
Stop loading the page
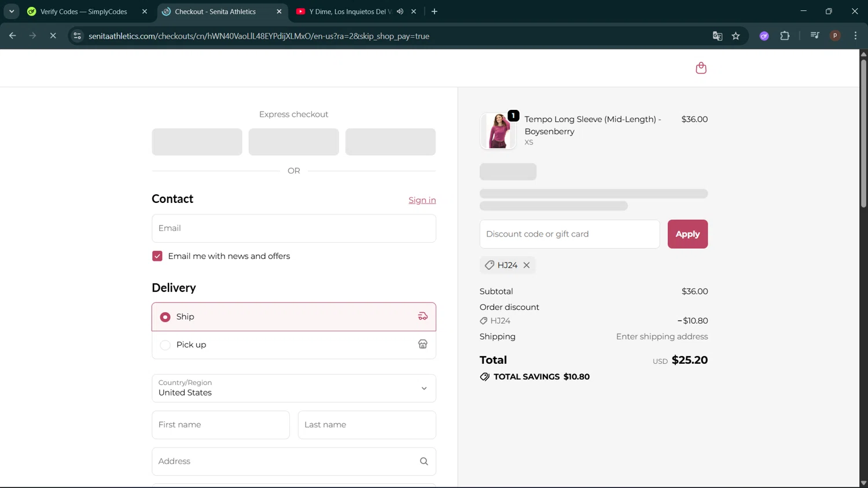coord(53,36)
